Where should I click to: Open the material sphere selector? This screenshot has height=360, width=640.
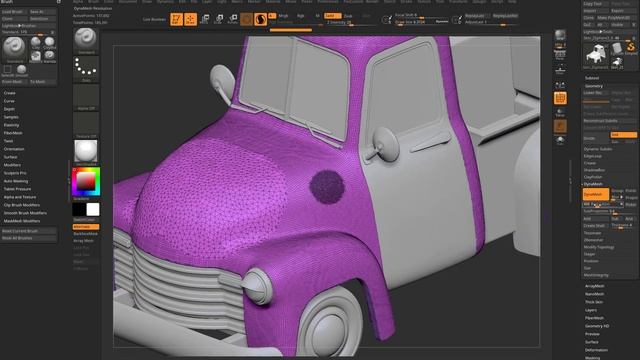86,153
